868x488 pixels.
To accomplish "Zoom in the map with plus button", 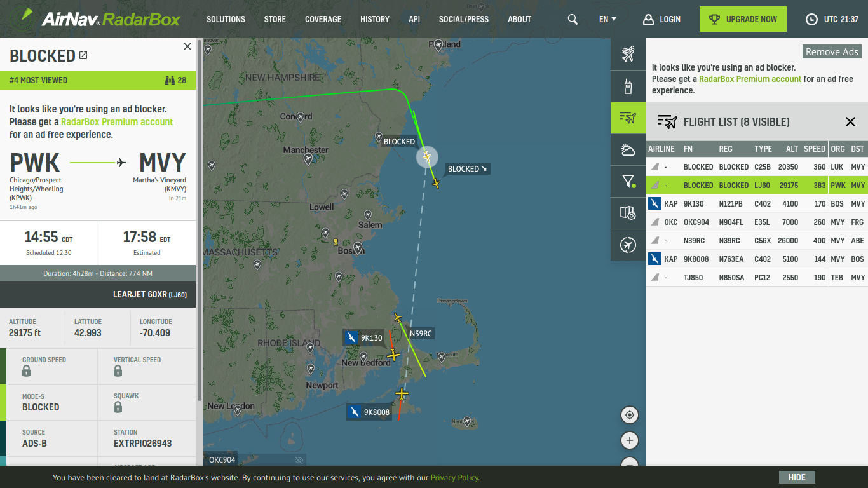I will pyautogui.click(x=630, y=440).
